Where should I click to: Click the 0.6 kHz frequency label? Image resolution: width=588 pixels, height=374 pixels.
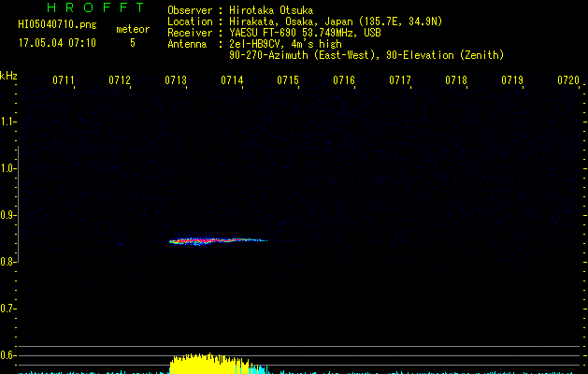click(x=7, y=355)
